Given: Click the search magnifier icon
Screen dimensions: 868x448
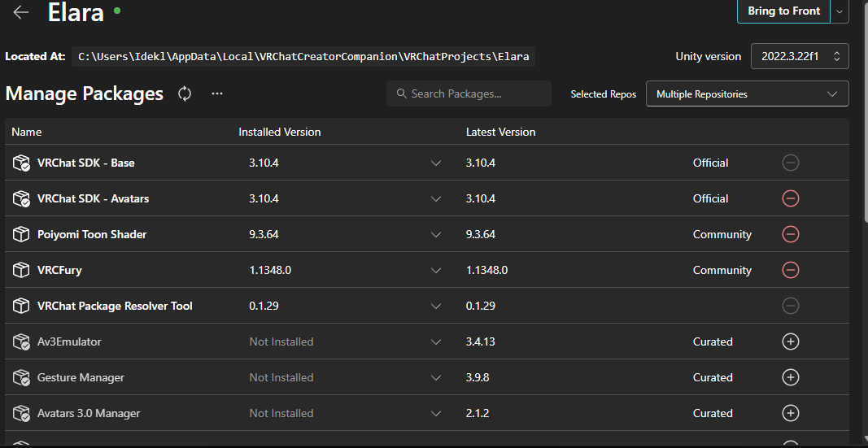Looking at the screenshot, I should pos(402,94).
